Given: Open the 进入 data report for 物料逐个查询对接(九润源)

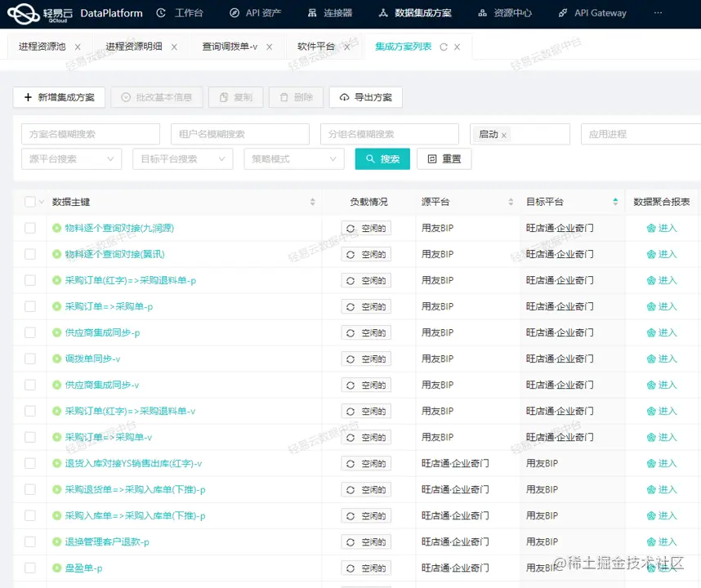Looking at the screenshot, I should (663, 228).
